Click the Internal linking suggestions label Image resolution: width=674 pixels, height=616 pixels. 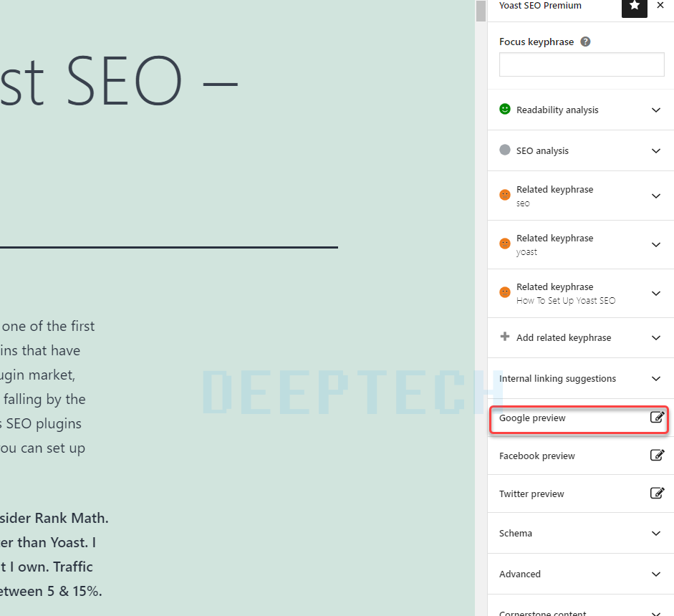[557, 379]
